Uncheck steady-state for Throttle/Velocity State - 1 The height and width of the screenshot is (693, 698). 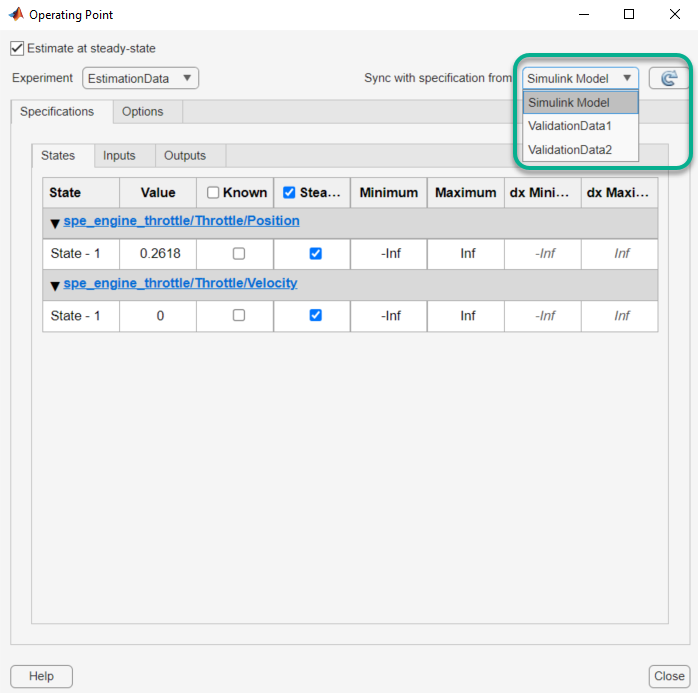click(x=316, y=316)
